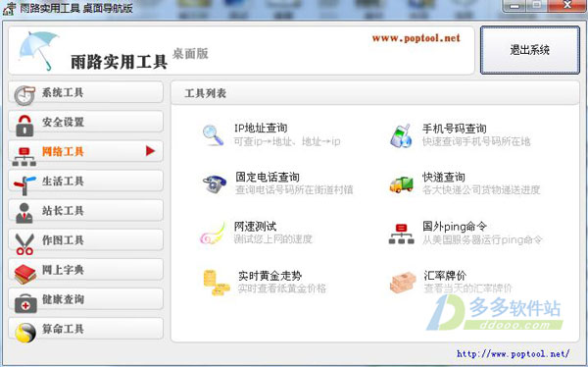Image resolution: width=588 pixels, height=367 pixels.
Task: Open the 生活工具 category
Action: click(x=86, y=182)
